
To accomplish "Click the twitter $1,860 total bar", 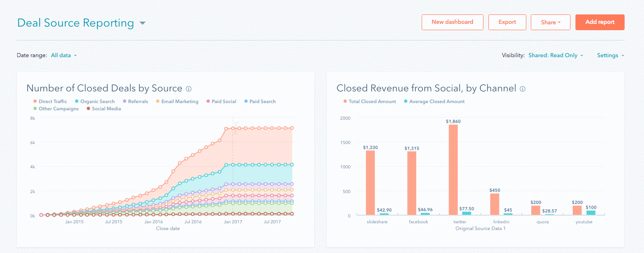I will pos(453,170).
